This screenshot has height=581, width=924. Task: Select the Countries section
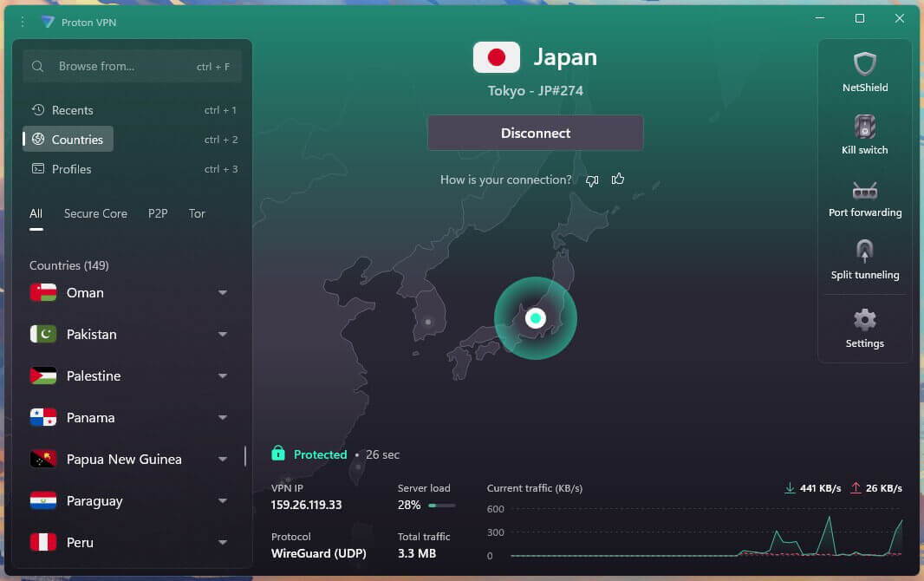click(68, 139)
